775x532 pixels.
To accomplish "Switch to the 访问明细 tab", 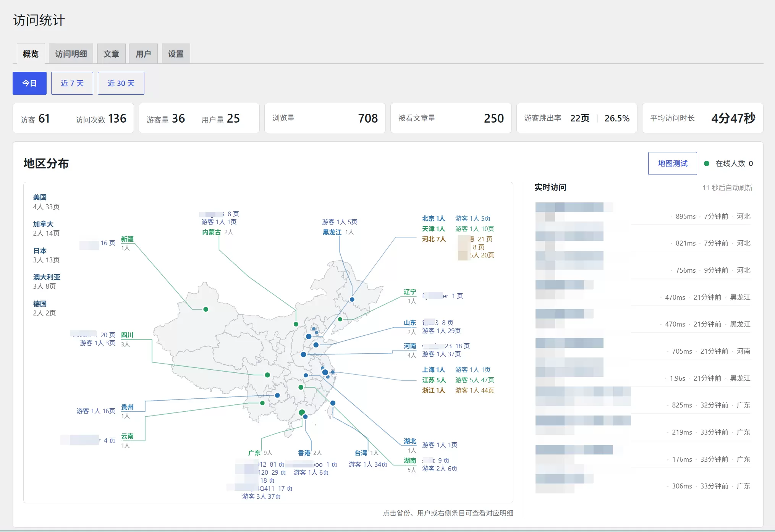I will 71,54.
